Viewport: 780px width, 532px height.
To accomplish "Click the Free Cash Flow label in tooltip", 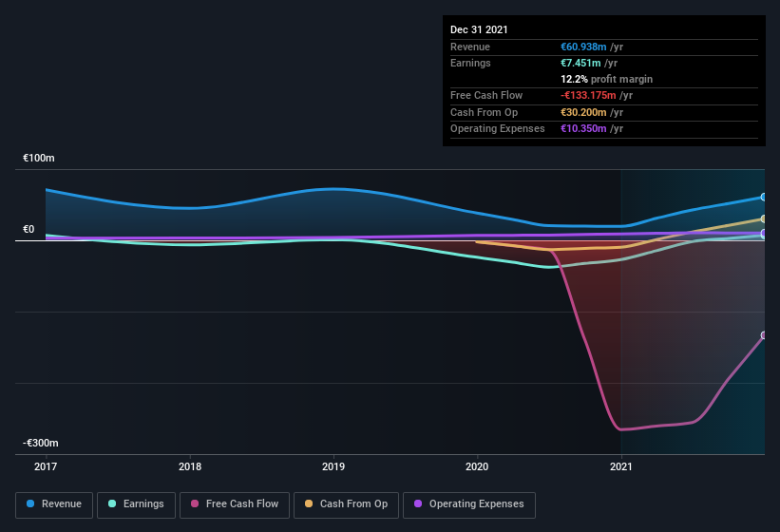I will coord(486,95).
